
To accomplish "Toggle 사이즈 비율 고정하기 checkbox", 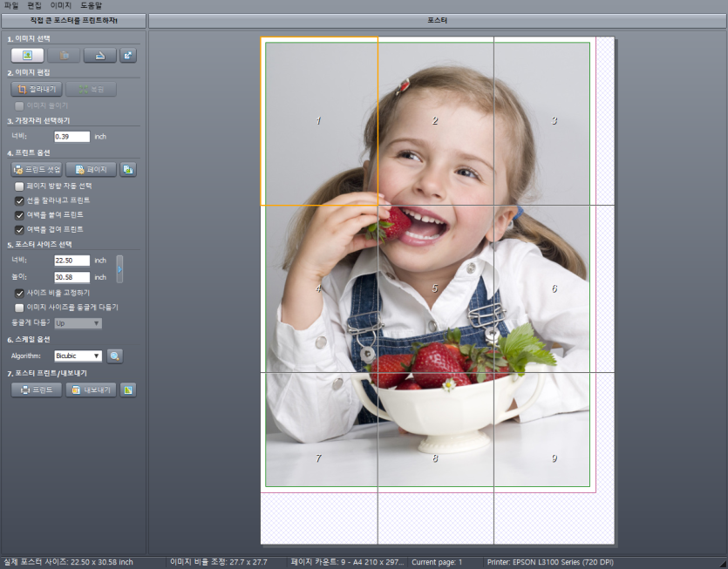I will (x=20, y=293).
